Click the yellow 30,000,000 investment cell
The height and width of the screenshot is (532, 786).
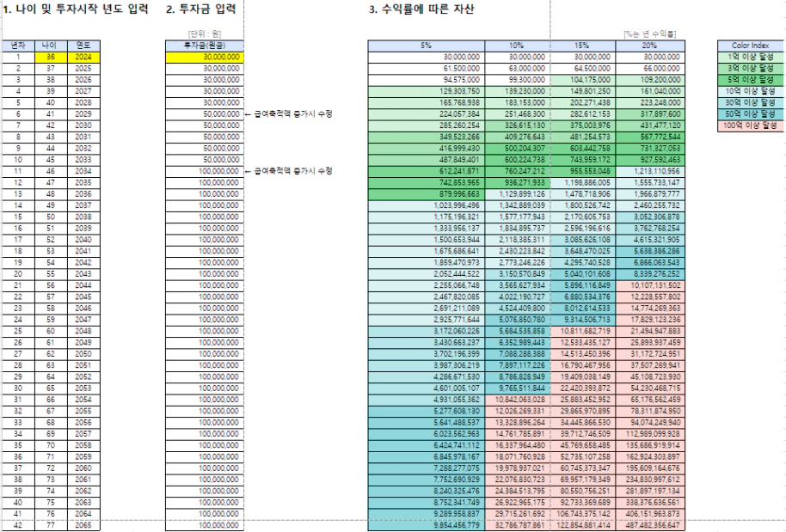205,57
